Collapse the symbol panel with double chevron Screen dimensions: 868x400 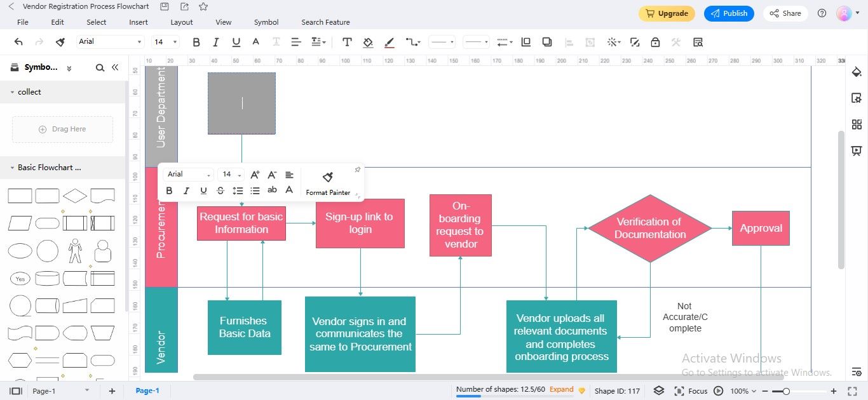pos(115,67)
